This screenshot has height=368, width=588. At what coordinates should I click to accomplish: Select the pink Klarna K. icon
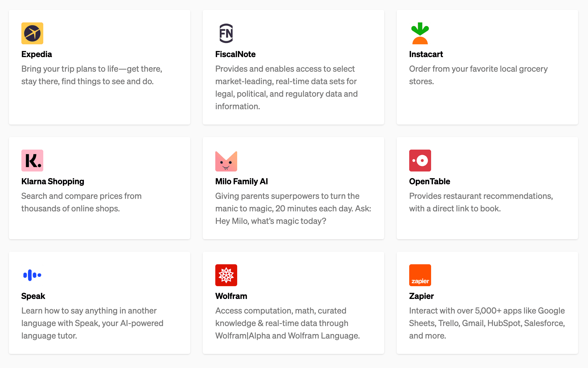32,161
